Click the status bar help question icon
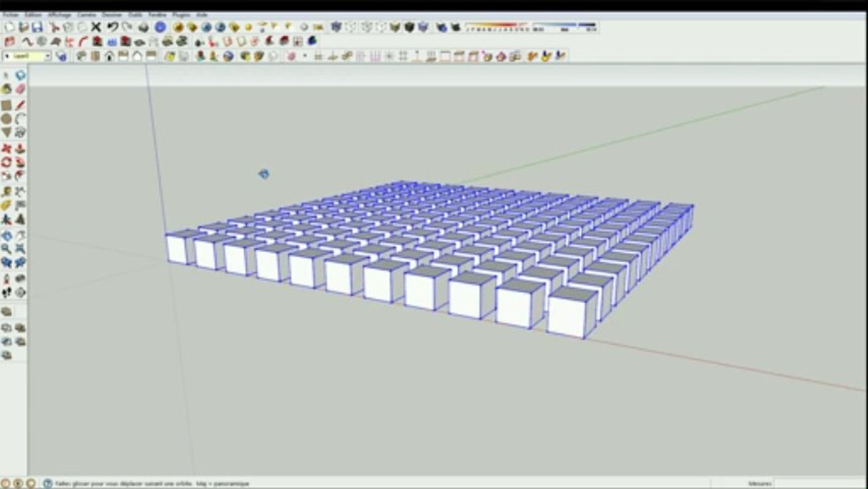Image resolution: width=868 pixels, height=489 pixels. click(x=48, y=483)
